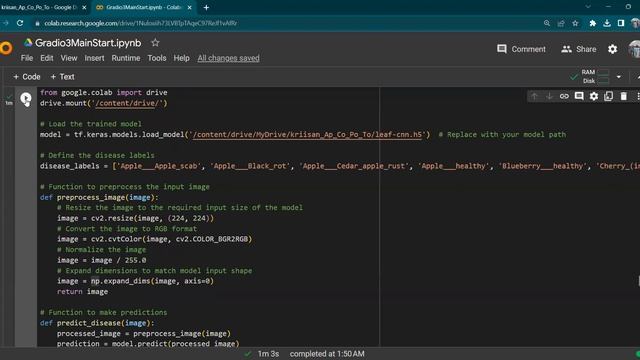
Task: Click the 'image = image / 255.0' line
Action: [x=102, y=260]
